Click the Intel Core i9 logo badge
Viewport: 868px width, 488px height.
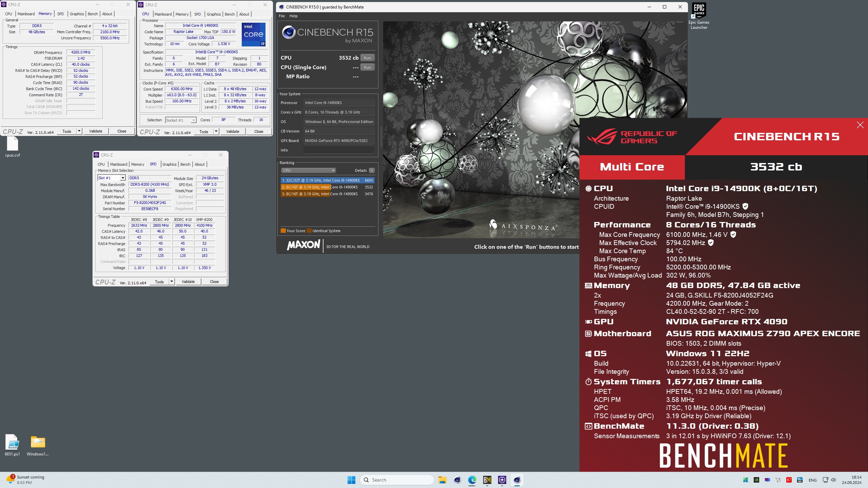[x=253, y=35]
